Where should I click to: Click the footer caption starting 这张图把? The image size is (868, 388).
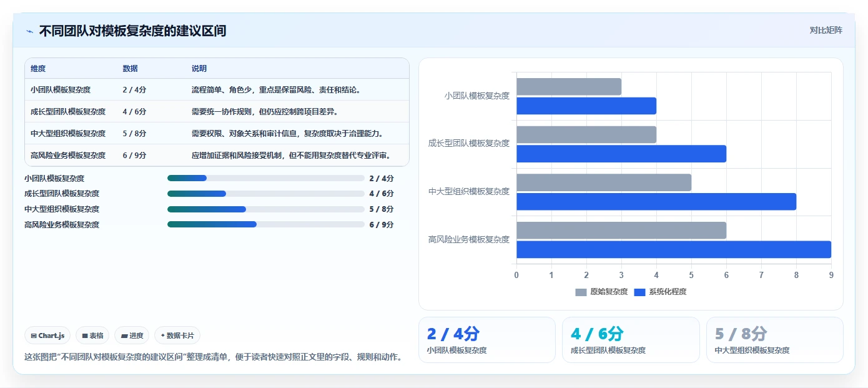pyautogui.click(x=213, y=357)
